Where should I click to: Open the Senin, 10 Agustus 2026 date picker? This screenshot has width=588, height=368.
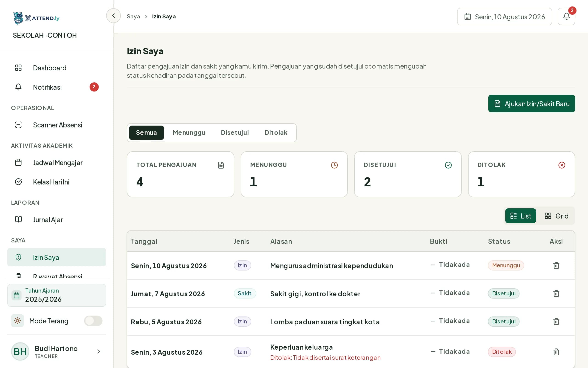coord(504,17)
